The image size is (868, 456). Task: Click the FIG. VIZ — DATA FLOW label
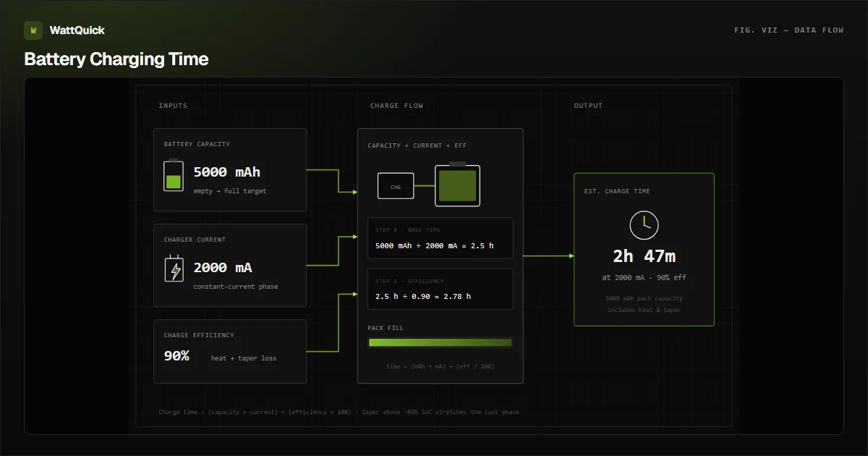788,30
